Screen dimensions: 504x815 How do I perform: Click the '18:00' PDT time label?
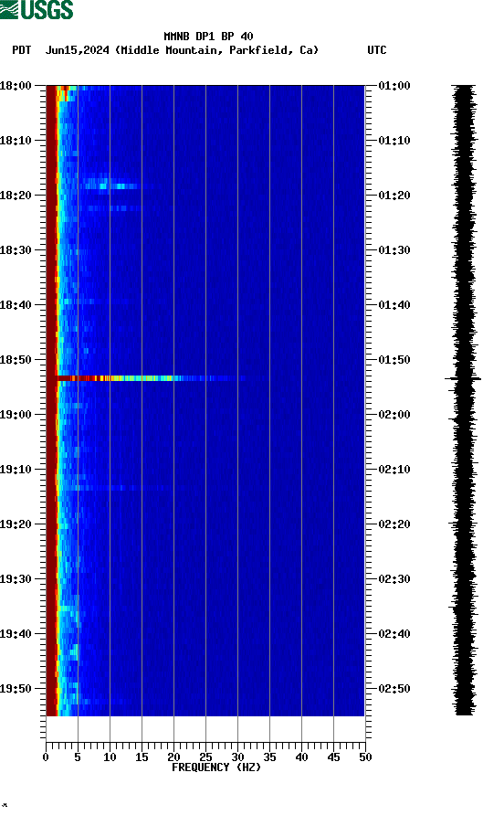click(x=16, y=85)
